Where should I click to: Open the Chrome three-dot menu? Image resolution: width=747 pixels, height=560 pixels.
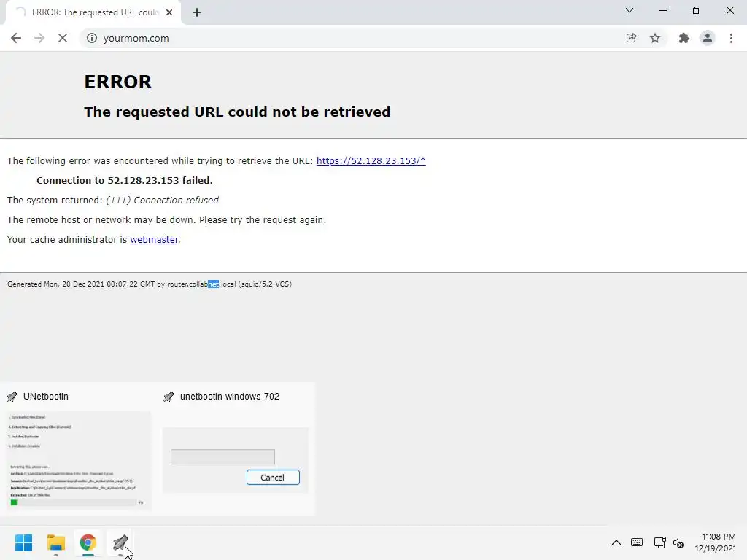coord(731,38)
